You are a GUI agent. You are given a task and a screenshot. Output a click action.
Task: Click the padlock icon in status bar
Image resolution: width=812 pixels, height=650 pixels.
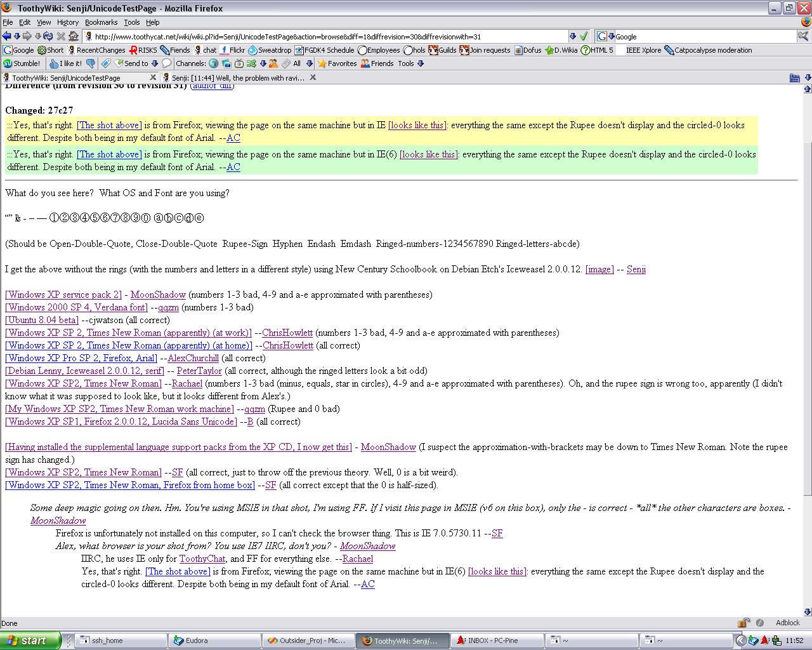[x=742, y=623]
